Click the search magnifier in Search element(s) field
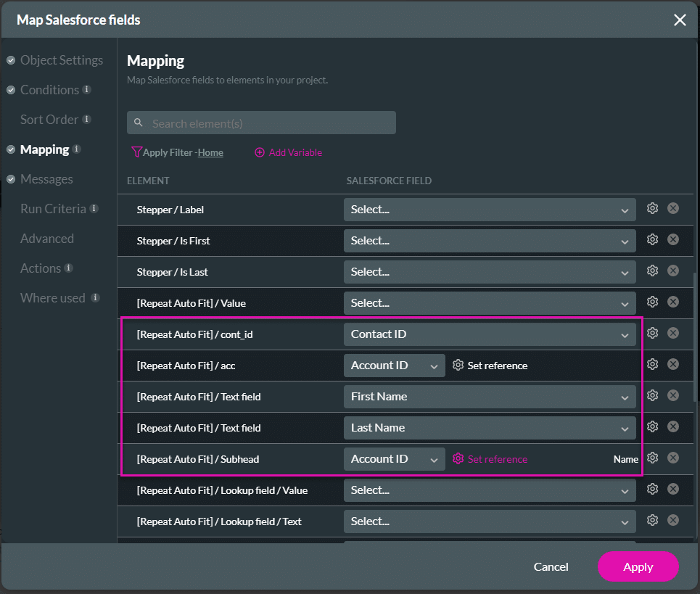This screenshot has height=594, width=700. click(x=137, y=122)
